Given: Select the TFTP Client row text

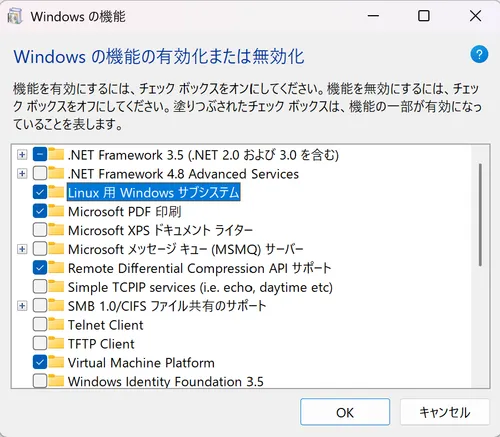Looking at the screenshot, I should pyautogui.click(x=101, y=344).
